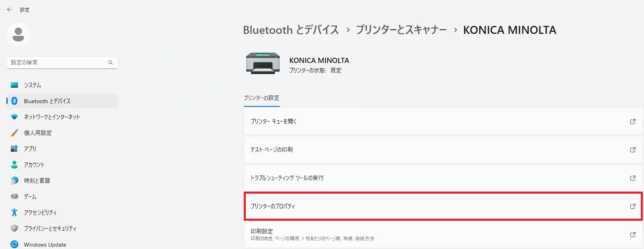Open 個人用設定 personalization settings
The image size is (644, 249).
(x=38, y=133)
